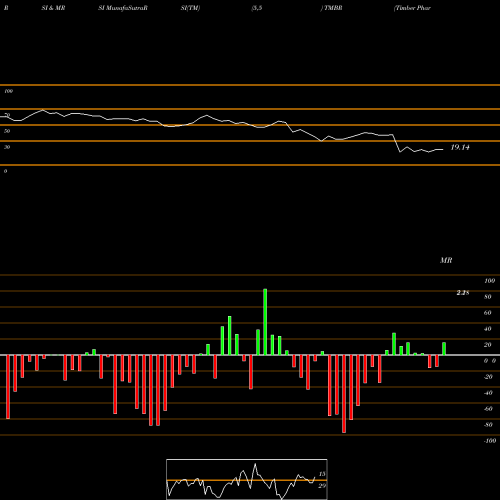The height and width of the screenshot is (500, 500).
Task: Click the 19.14 RSI value label
Action: (x=460, y=147)
